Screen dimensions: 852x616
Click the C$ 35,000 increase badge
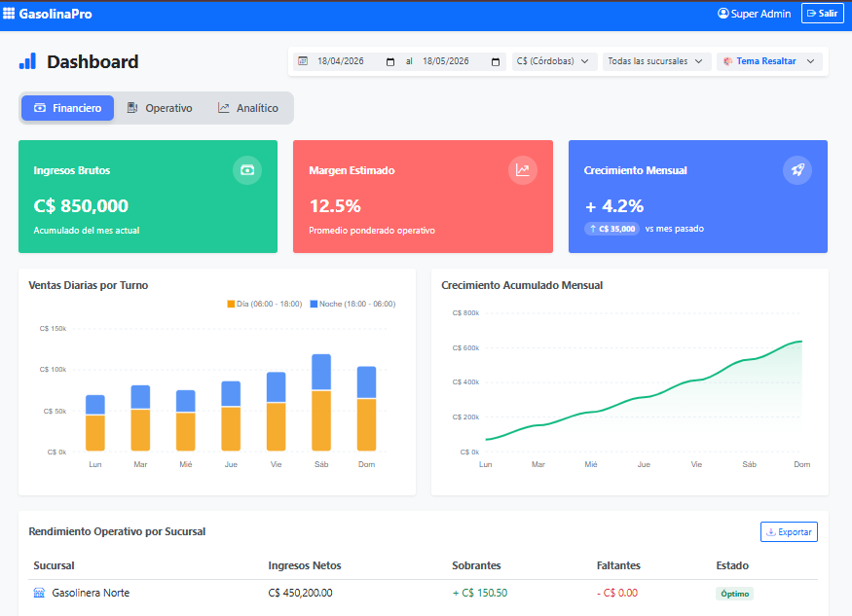(x=611, y=229)
